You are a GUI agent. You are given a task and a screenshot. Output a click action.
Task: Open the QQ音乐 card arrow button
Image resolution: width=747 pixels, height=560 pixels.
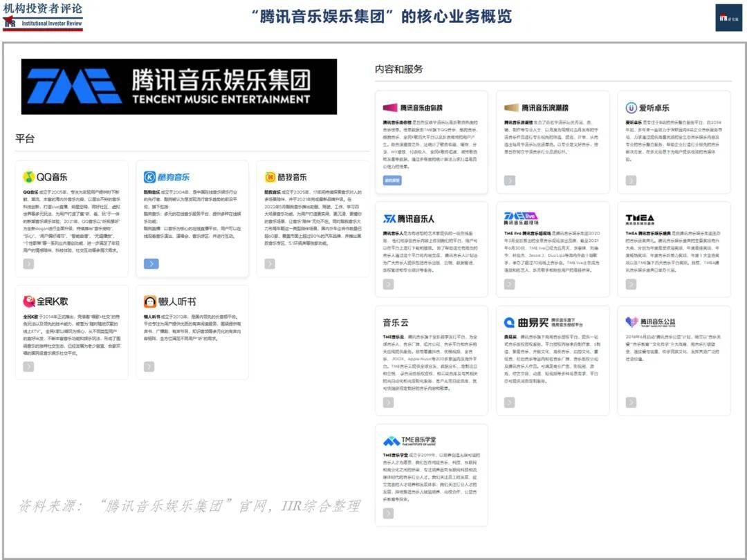point(28,263)
